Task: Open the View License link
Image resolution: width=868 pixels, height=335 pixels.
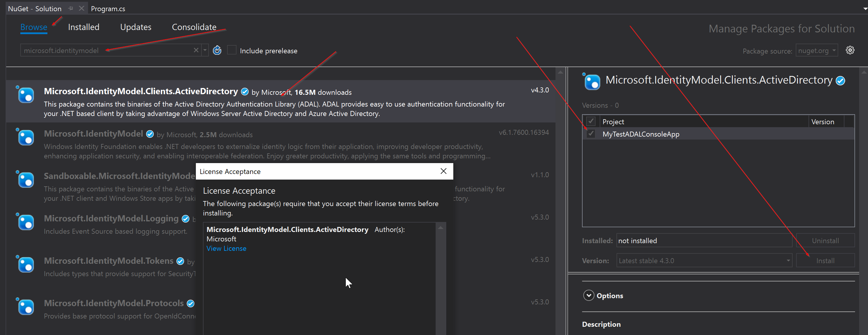Action: point(226,248)
